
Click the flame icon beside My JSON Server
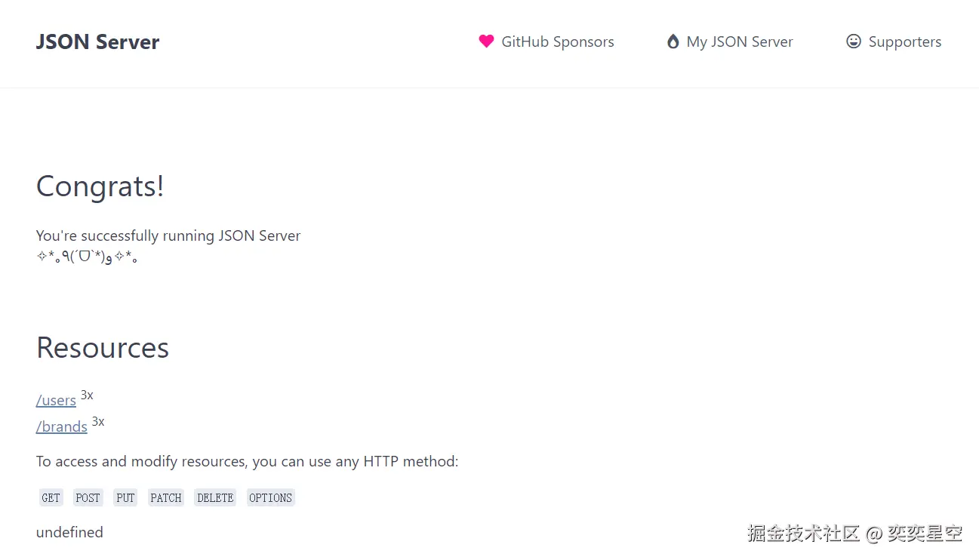pos(673,42)
